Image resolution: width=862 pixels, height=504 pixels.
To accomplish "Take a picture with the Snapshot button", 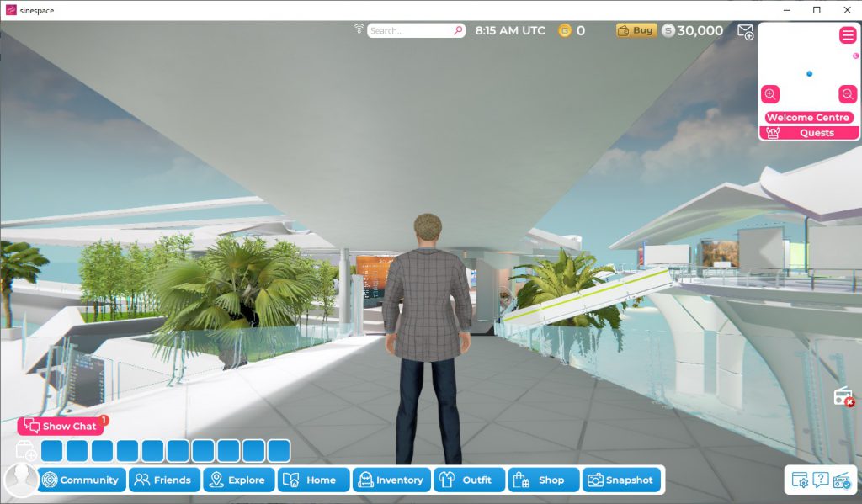I will (621, 480).
